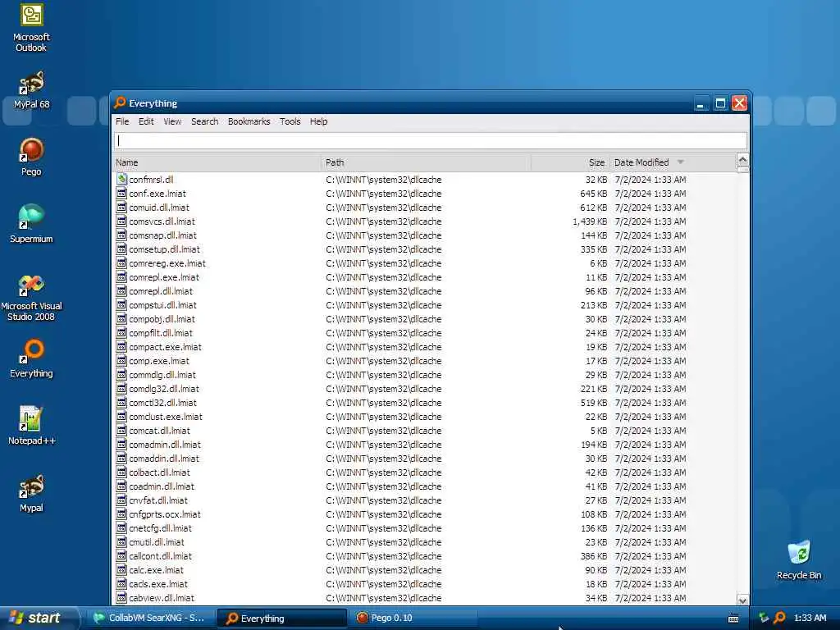The height and width of the screenshot is (630, 840).
Task: Select the Pego desktop shortcut
Action: click(x=31, y=157)
